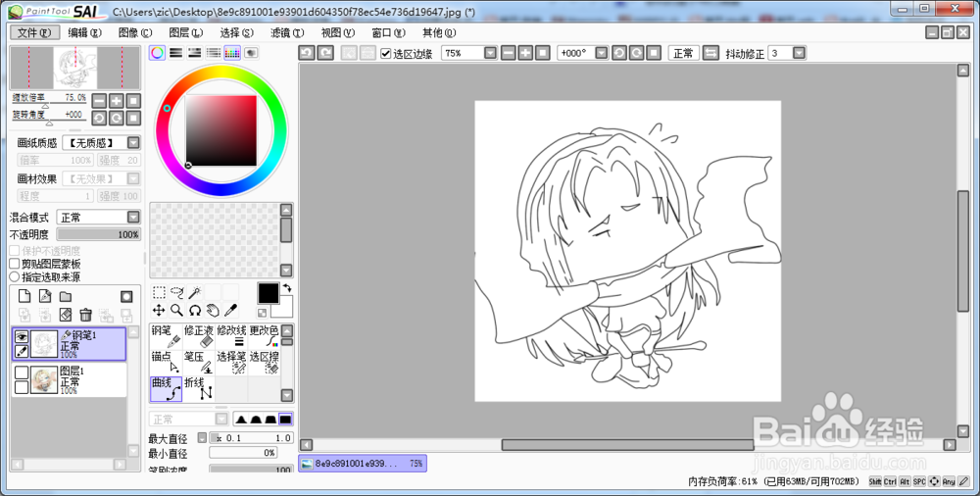This screenshot has width=980, height=496.
Task: Toggle the RGB slider panel
Action: point(175,53)
